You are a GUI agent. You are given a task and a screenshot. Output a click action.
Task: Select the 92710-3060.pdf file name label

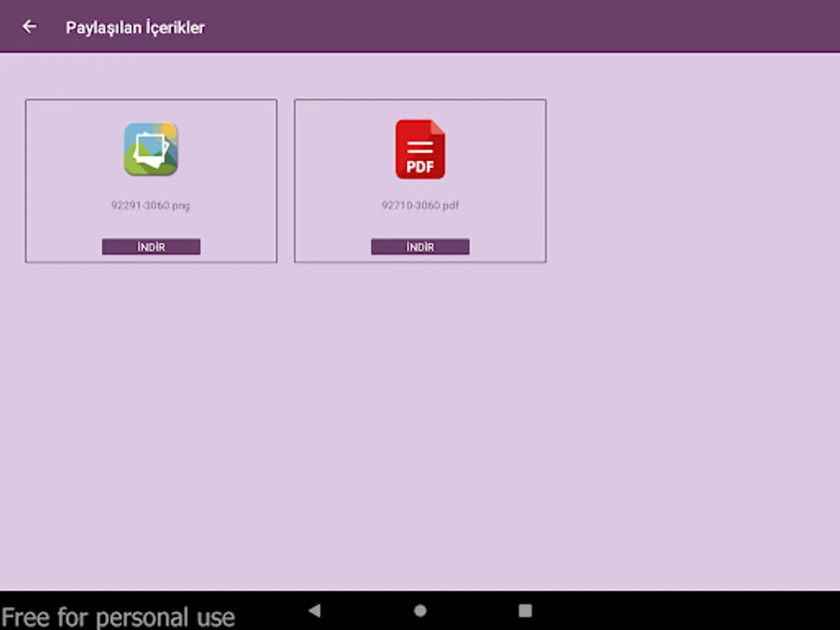pos(420,205)
